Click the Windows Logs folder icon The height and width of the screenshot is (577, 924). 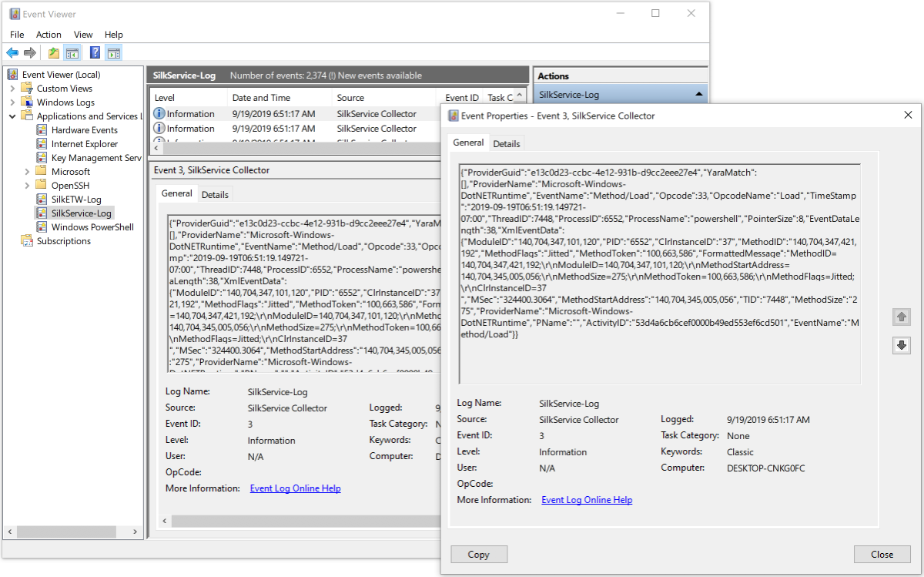point(28,102)
